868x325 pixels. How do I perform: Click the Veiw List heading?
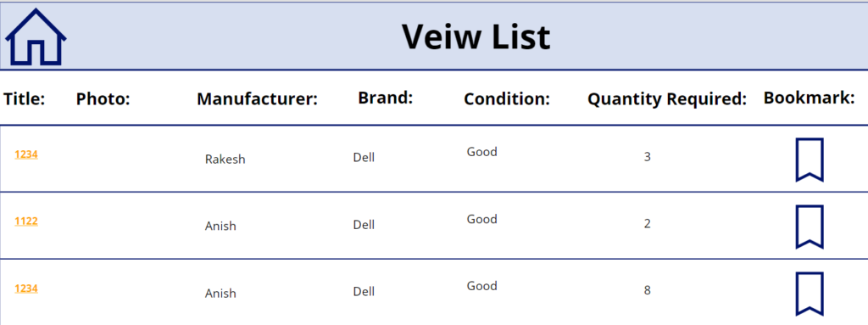pyautogui.click(x=476, y=37)
